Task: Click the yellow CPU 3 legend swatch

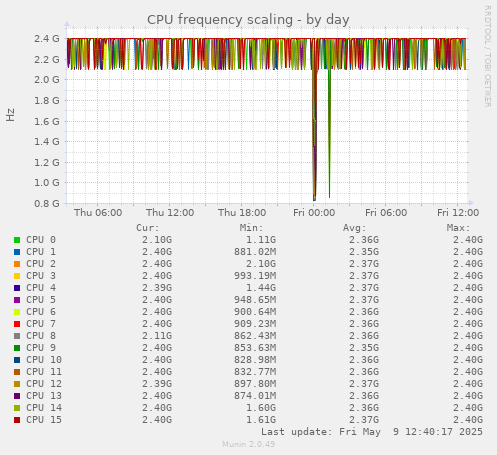Action: click(17, 276)
